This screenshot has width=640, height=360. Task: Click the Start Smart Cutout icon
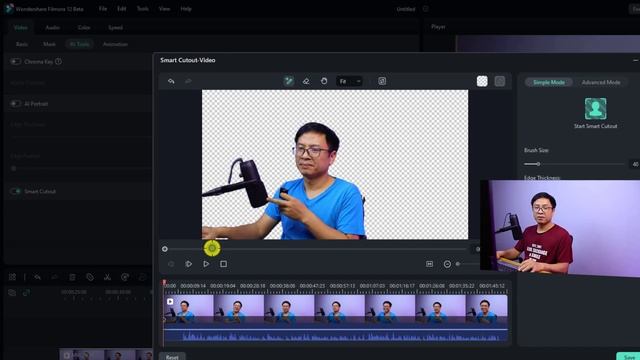click(596, 109)
